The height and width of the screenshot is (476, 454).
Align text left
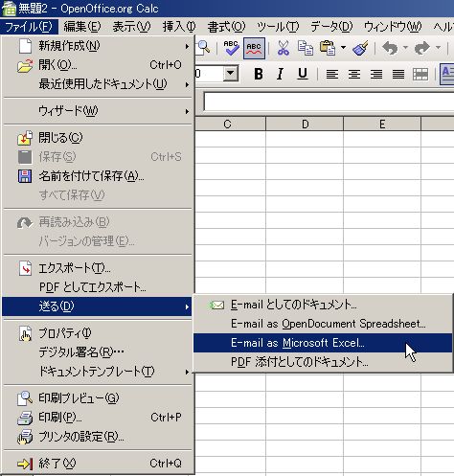point(332,75)
